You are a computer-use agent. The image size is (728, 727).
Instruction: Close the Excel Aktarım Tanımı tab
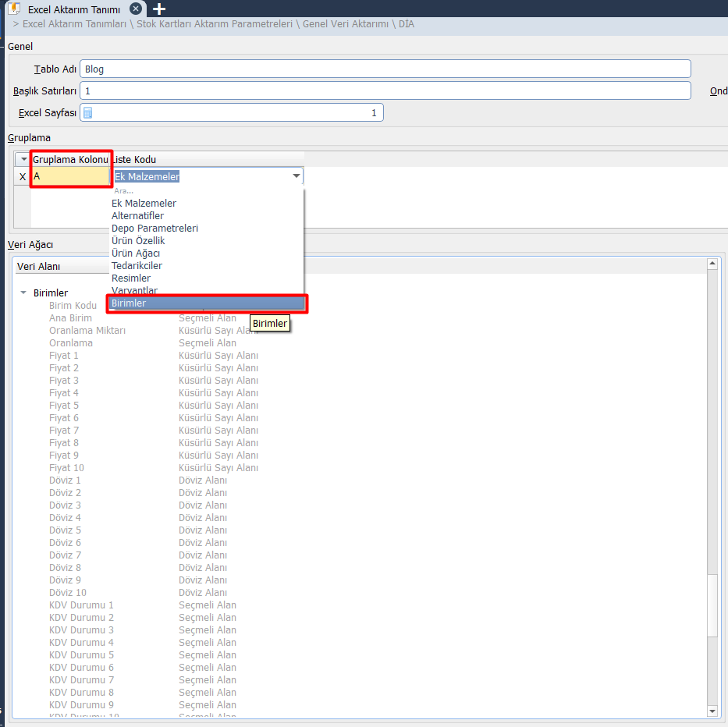point(136,9)
